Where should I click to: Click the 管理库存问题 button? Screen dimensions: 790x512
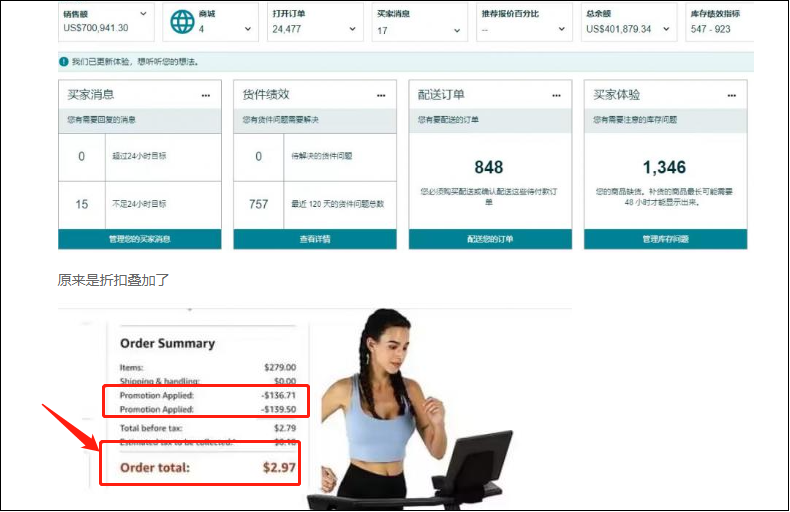coord(665,239)
